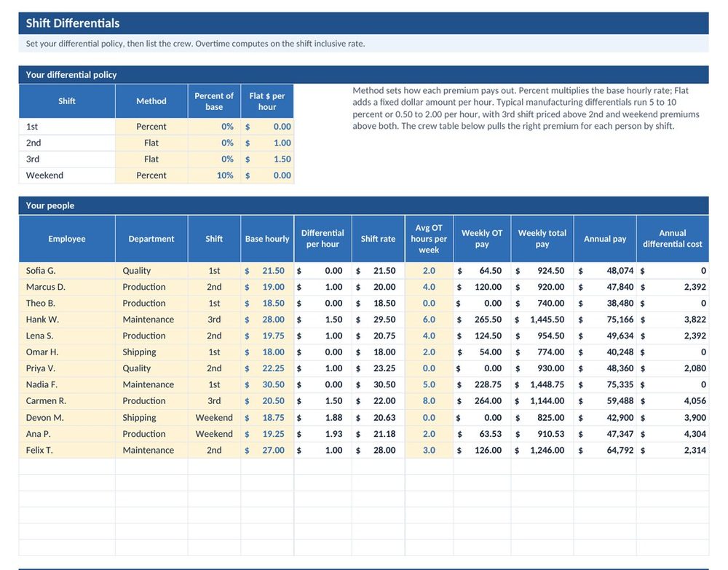Select the 'Base hourly' column header

[267, 239]
